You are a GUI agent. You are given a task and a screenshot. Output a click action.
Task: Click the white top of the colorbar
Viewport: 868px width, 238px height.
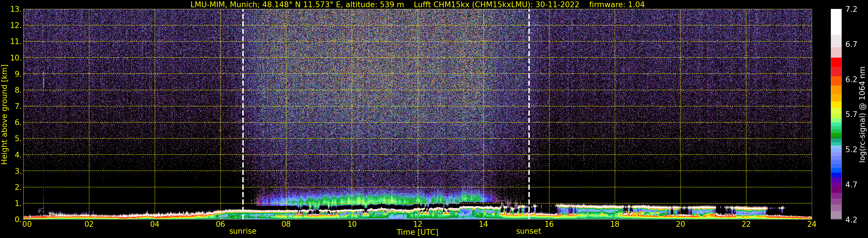click(x=836, y=22)
